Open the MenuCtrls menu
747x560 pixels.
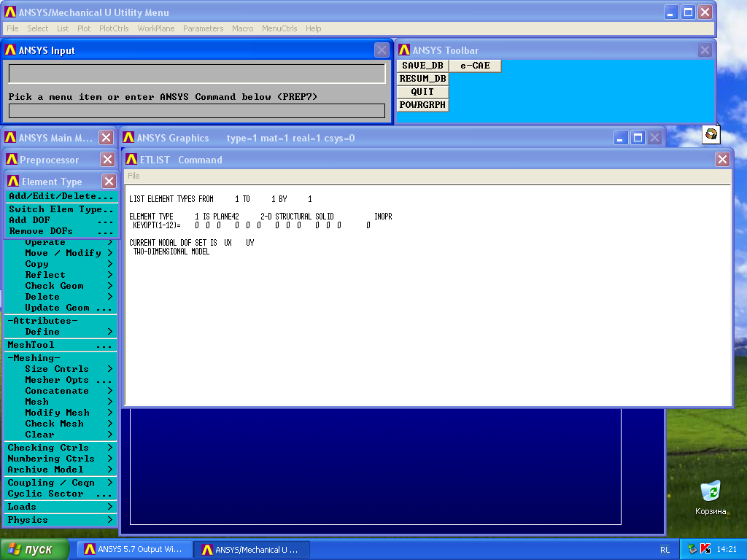point(279,28)
